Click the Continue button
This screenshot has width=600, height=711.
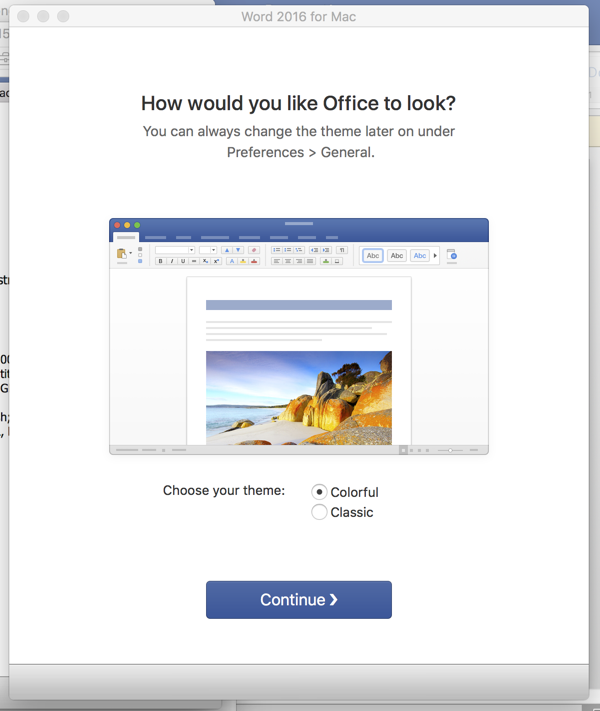(x=298, y=600)
